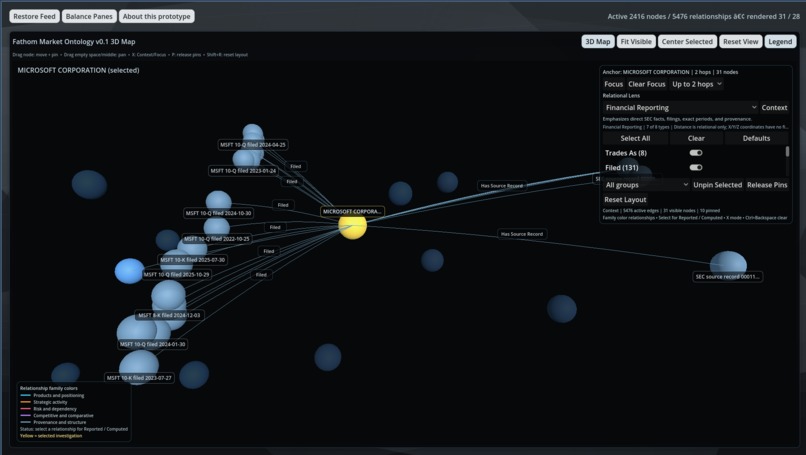Image resolution: width=806 pixels, height=455 pixels.
Task: Click the Risk and dependency color swatch
Action: click(25, 409)
